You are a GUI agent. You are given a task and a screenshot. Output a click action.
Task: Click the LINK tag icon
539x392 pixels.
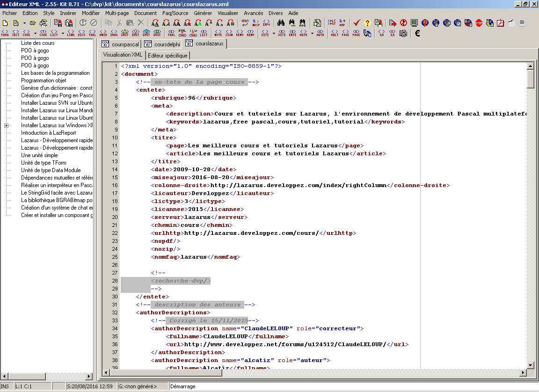tap(71, 33)
